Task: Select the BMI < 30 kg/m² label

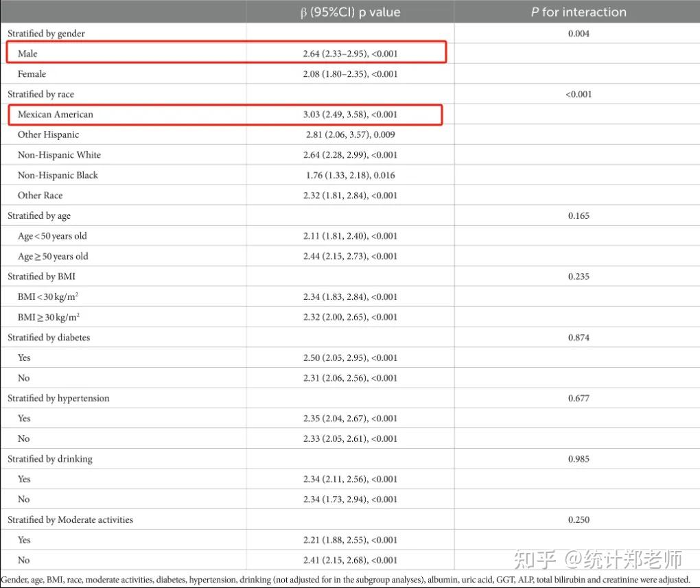Action: [x=47, y=296]
